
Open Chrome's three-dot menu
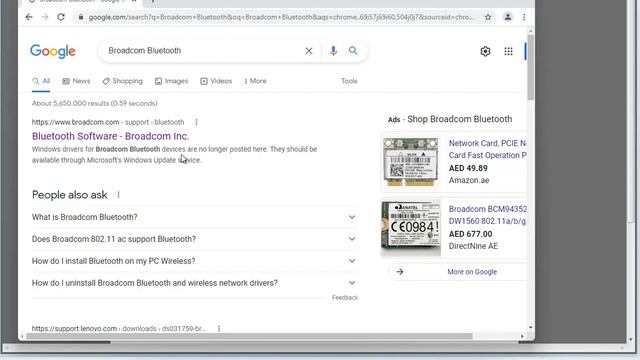pyautogui.click(x=524, y=17)
